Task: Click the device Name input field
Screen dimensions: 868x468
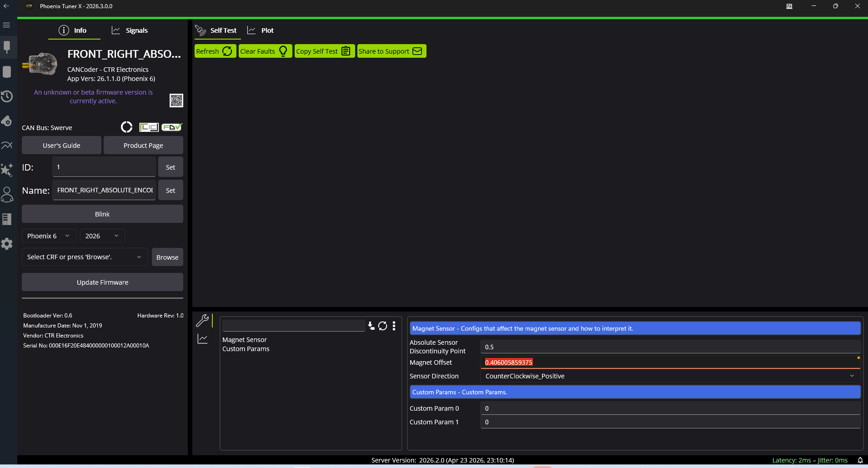Action: [x=104, y=190]
